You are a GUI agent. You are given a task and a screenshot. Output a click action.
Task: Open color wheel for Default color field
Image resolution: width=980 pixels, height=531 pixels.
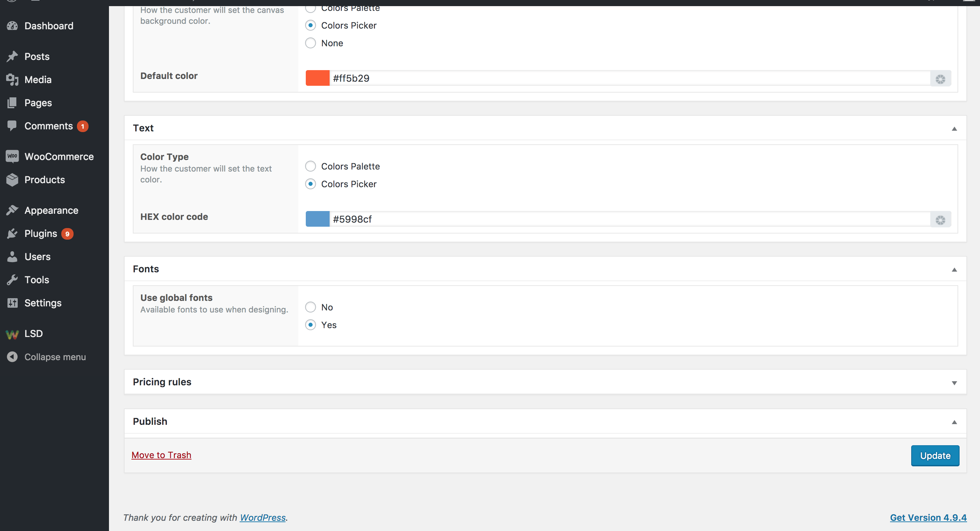[941, 79]
